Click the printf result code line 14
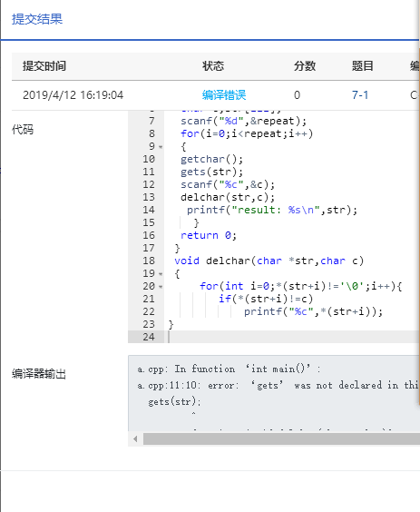420x512 pixels. [x=272, y=210]
